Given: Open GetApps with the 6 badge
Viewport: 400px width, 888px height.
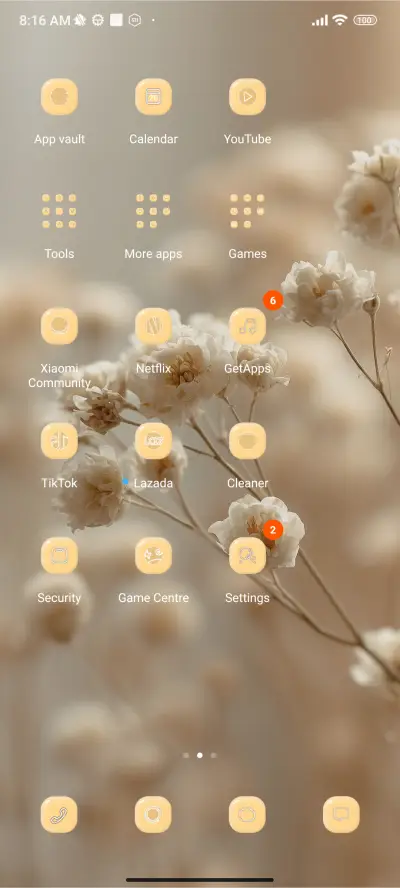Looking at the screenshot, I should (x=248, y=326).
